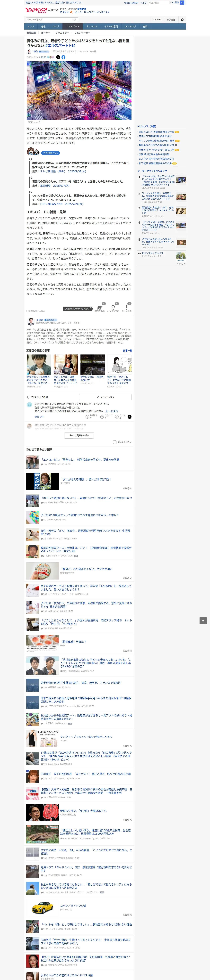Click the 記事一覧 link

coord(128,351)
